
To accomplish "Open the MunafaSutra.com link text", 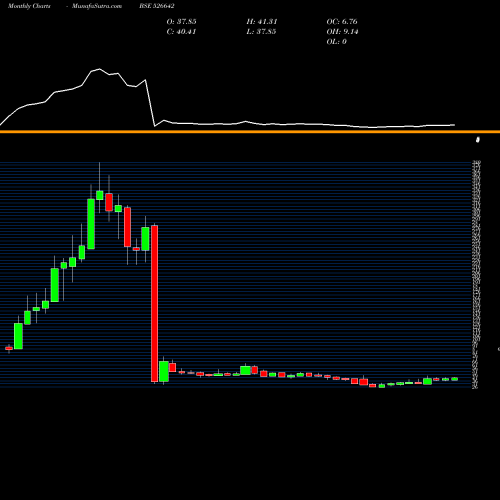I will point(97,6).
